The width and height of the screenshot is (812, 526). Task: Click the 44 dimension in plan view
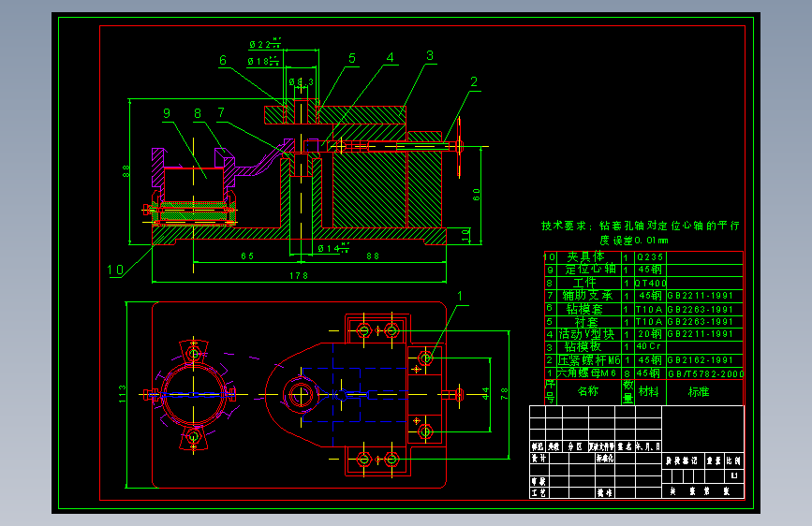[485, 393]
